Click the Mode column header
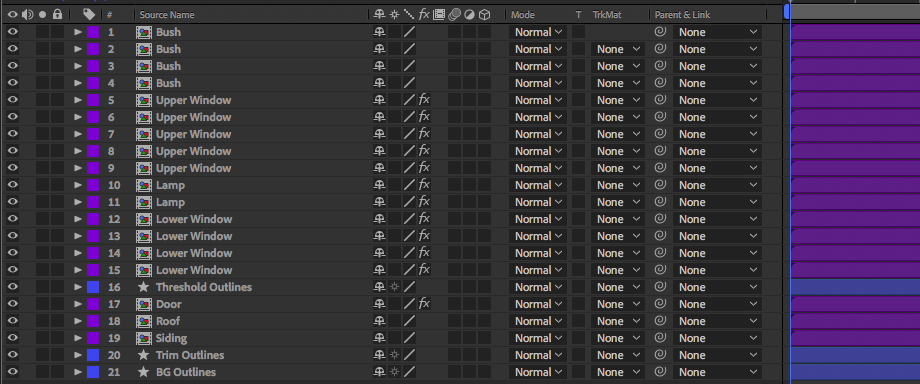Image resolution: width=920 pixels, height=384 pixels. pyautogui.click(x=523, y=15)
